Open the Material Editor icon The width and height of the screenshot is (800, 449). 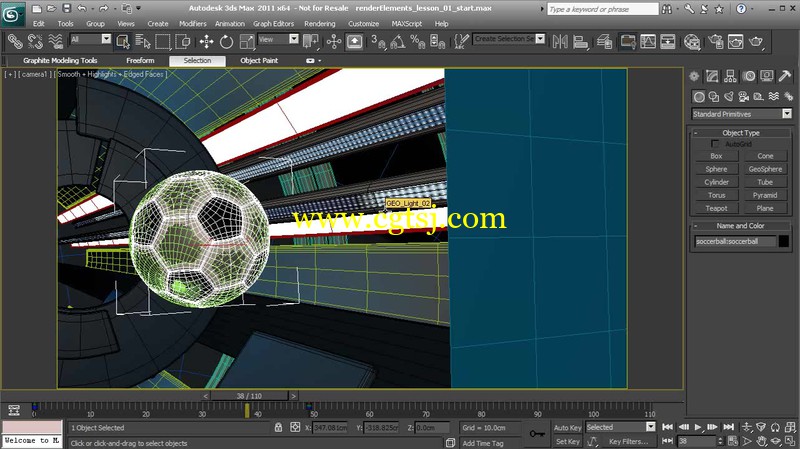point(692,41)
